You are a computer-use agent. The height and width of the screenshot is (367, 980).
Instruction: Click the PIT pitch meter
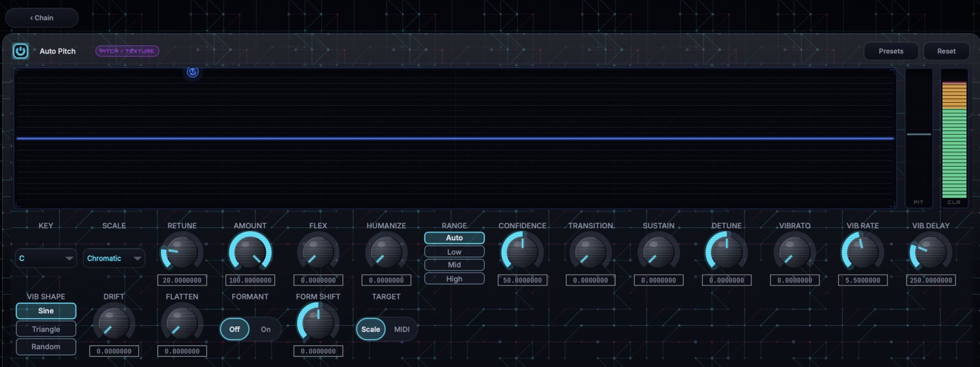(919, 138)
